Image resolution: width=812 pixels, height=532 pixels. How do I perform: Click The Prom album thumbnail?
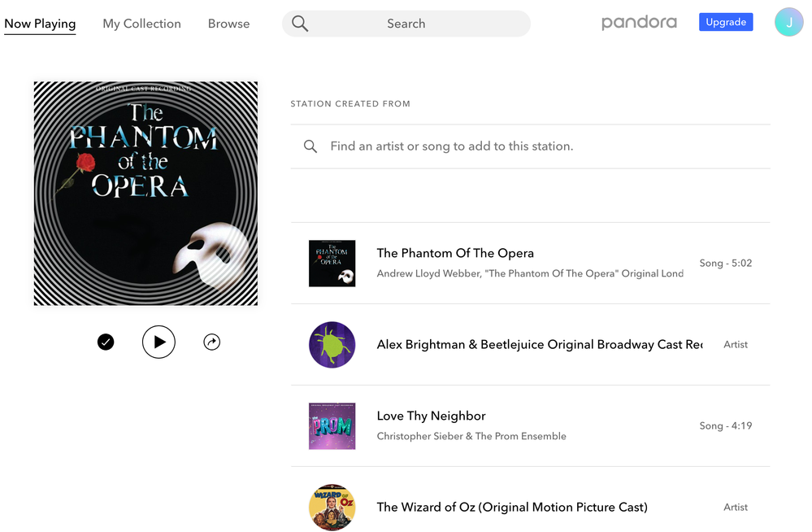pyautogui.click(x=332, y=426)
